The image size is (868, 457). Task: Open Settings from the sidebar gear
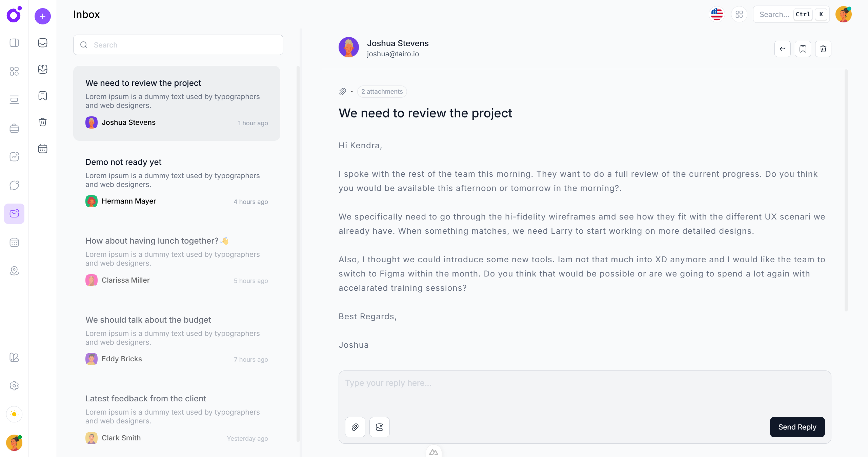click(x=14, y=386)
